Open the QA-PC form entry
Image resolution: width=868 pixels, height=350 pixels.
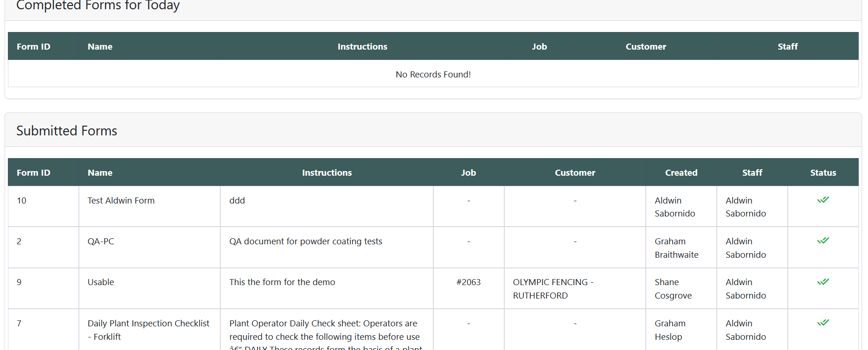[101, 242]
